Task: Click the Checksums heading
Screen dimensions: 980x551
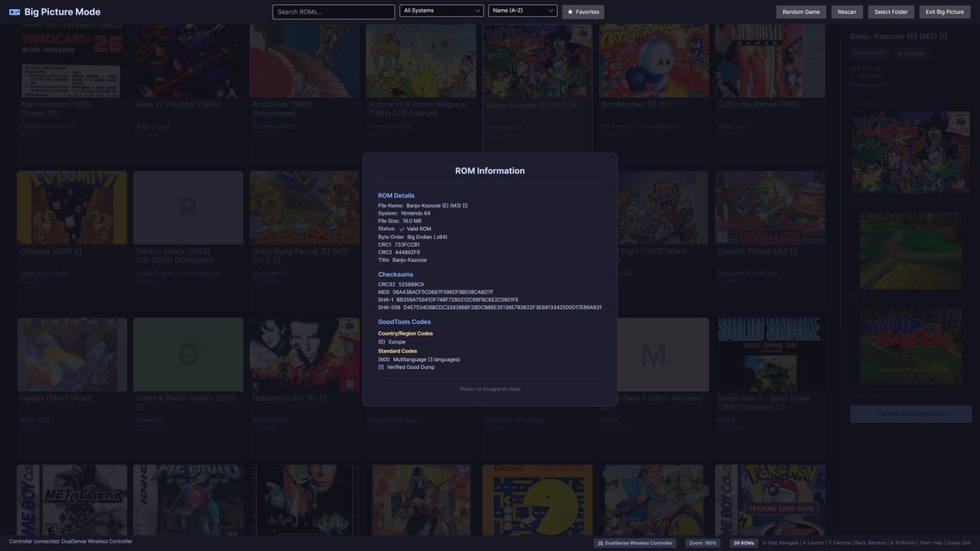Action: pos(395,274)
